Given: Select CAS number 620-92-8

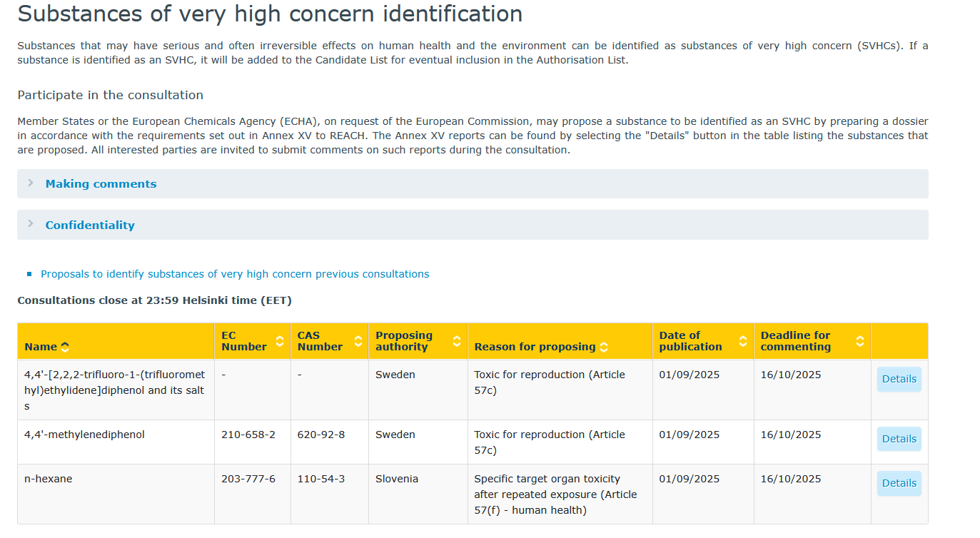Looking at the screenshot, I should click(321, 435).
